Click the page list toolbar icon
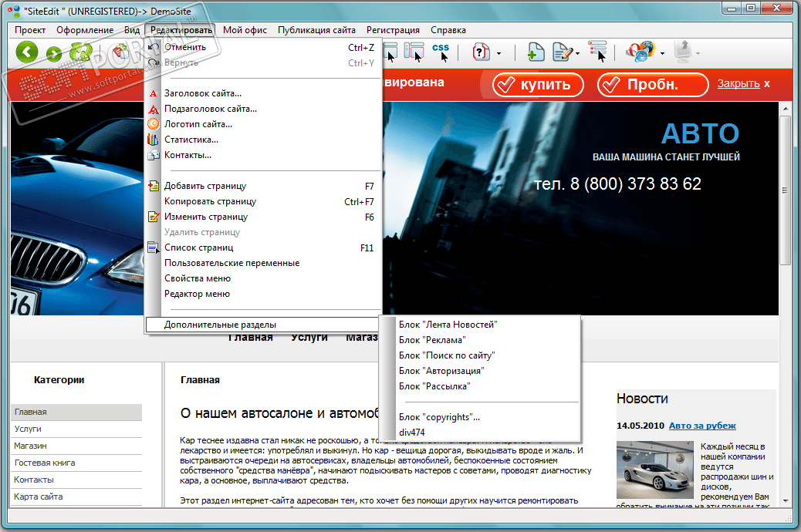The image size is (801, 532). point(598,52)
